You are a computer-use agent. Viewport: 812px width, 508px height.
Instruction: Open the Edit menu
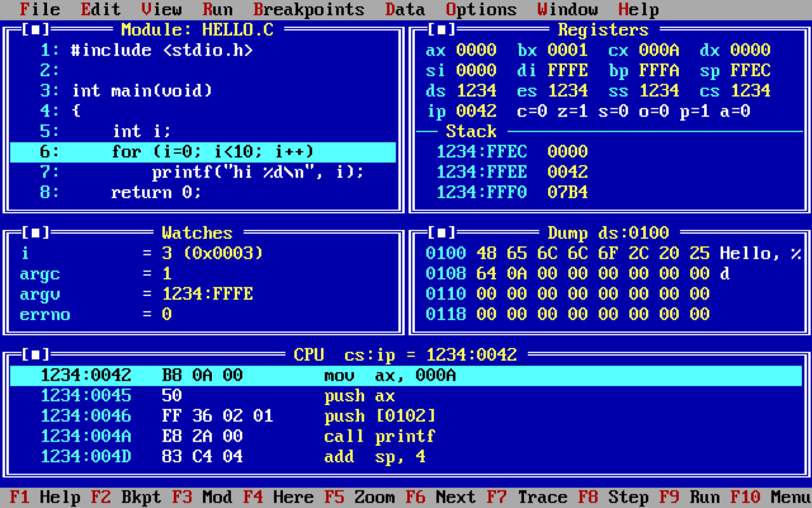tap(101, 9)
